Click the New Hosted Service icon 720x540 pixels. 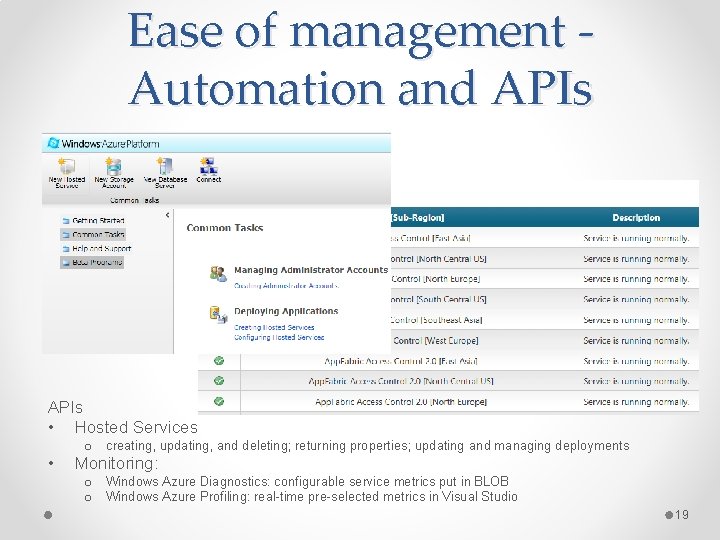(67, 168)
